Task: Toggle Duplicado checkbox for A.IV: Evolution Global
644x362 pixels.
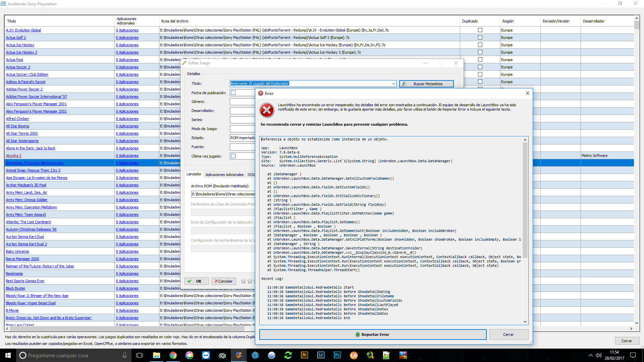Action: point(480,30)
